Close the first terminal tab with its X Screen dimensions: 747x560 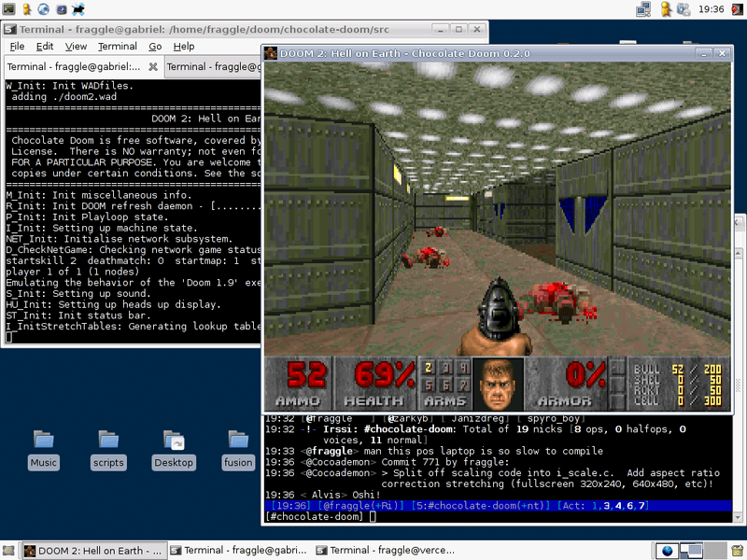coord(153,66)
